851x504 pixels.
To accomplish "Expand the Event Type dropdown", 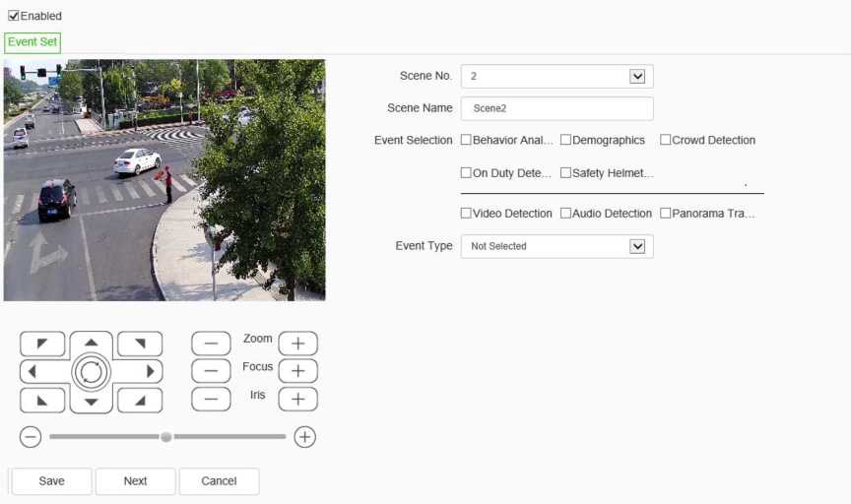I will pos(637,246).
